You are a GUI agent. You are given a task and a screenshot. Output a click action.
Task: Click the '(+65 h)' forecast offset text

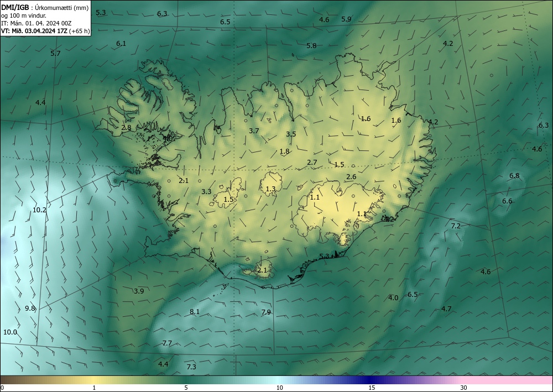point(80,31)
